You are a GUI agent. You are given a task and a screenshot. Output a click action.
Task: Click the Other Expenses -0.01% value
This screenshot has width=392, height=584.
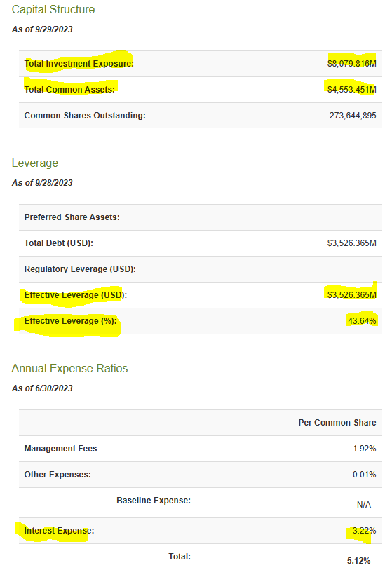coord(363,475)
